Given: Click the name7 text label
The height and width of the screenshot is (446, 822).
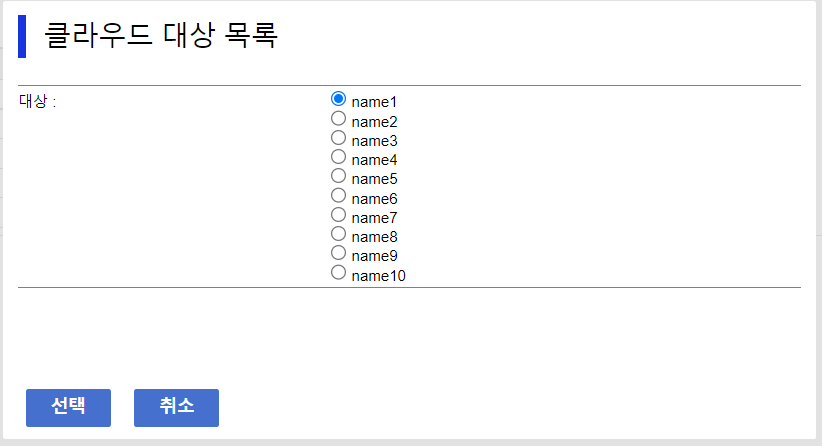Looking at the screenshot, I should tap(374, 218).
